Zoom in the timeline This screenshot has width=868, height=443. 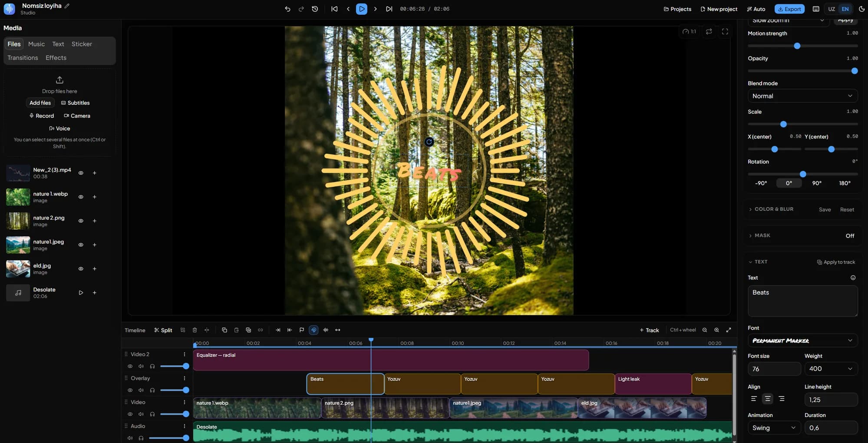pyautogui.click(x=716, y=330)
